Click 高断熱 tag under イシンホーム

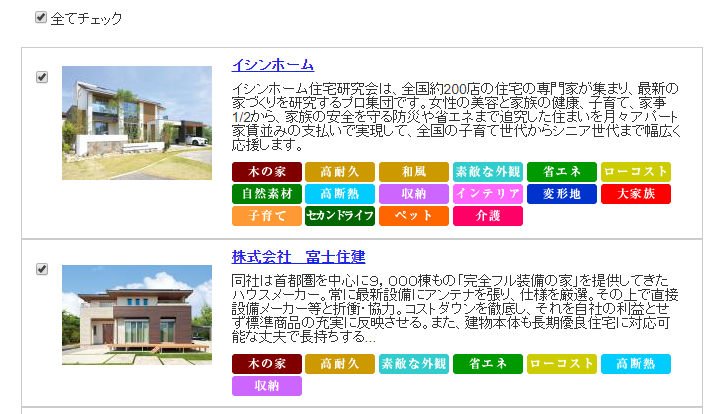pos(340,194)
